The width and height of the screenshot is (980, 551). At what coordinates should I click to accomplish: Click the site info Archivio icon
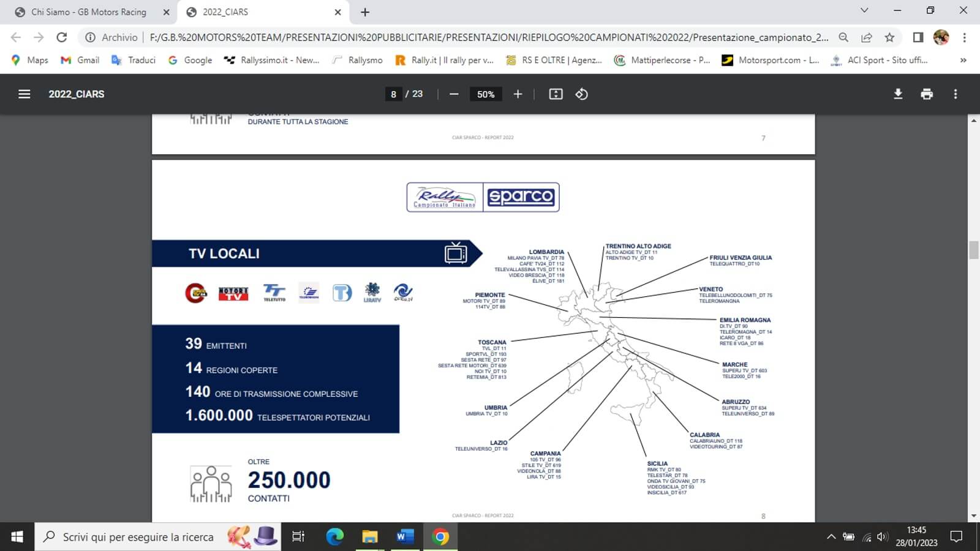[x=90, y=37]
